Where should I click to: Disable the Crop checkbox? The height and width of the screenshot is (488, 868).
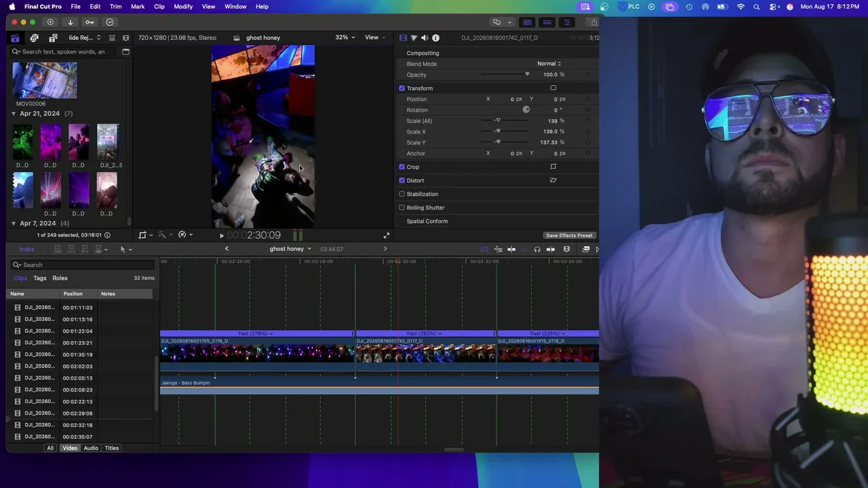pos(402,167)
